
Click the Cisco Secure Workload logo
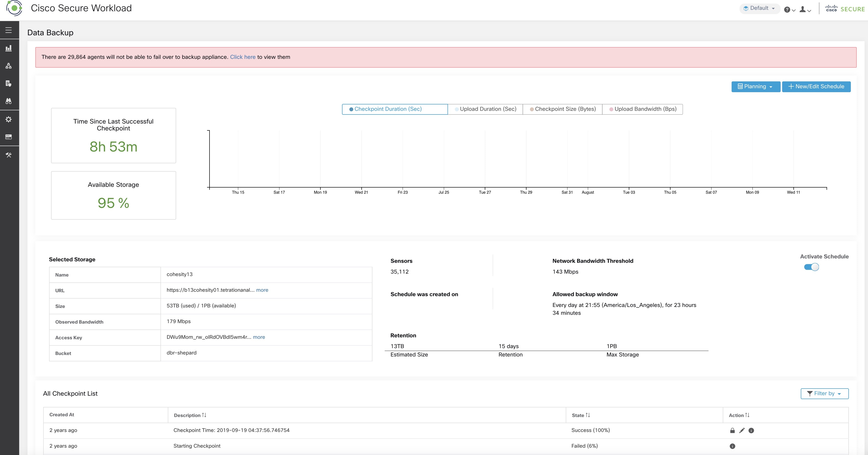tap(14, 8)
